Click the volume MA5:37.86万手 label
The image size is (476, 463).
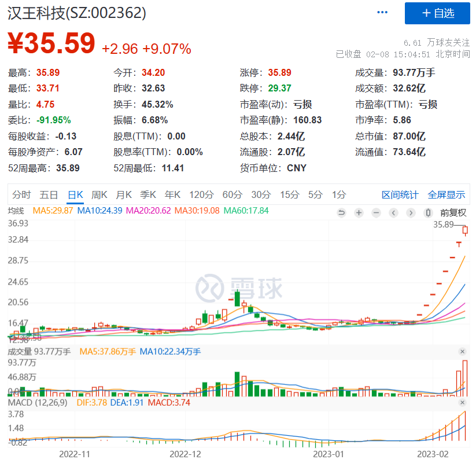point(108,352)
